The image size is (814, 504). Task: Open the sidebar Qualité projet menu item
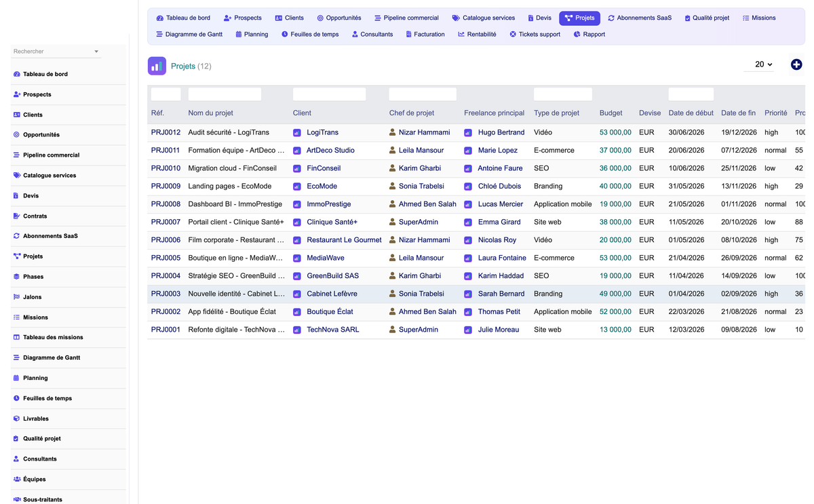pyautogui.click(x=42, y=439)
